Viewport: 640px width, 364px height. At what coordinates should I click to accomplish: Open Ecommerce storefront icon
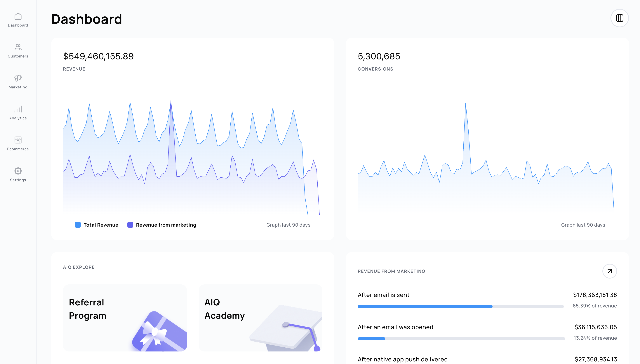tap(18, 140)
